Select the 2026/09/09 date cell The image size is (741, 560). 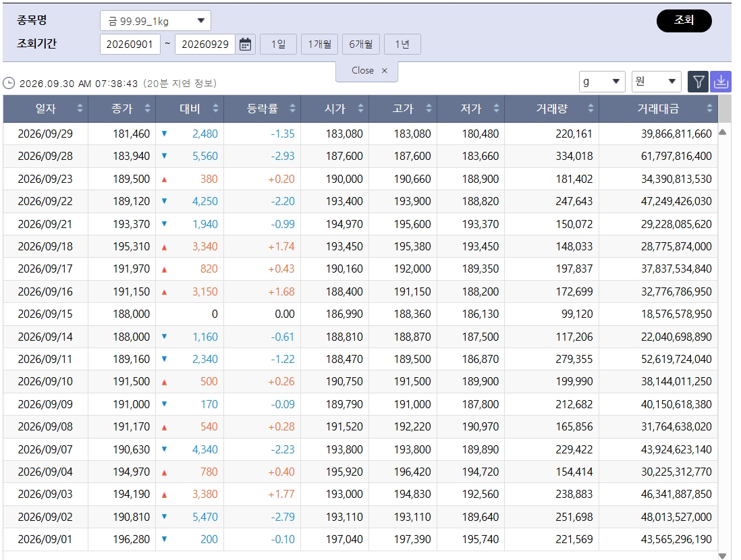click(45, 405)
